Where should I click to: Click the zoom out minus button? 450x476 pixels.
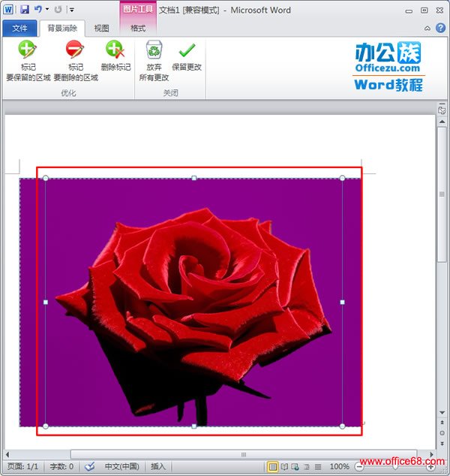[359, 466]
